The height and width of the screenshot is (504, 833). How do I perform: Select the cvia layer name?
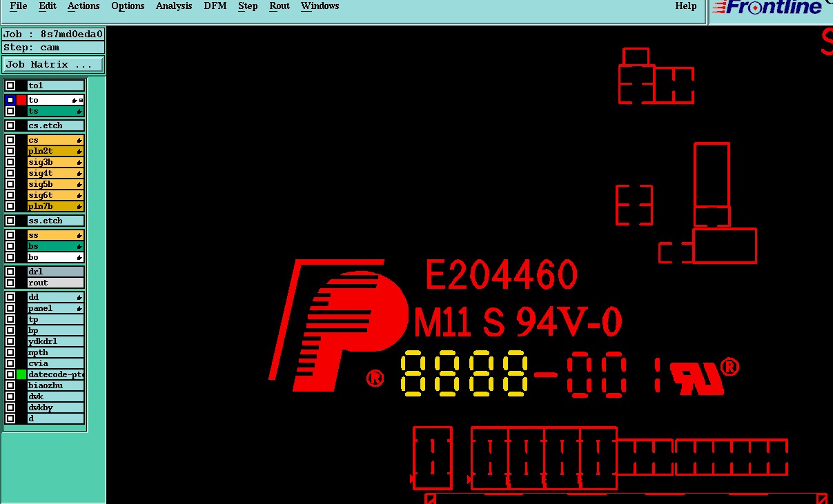55,363
